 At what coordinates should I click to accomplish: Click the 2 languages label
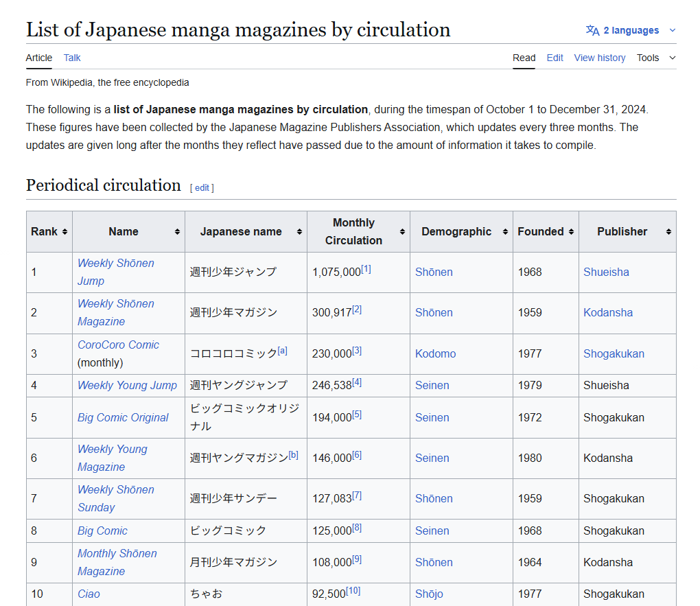coord(631,30)
